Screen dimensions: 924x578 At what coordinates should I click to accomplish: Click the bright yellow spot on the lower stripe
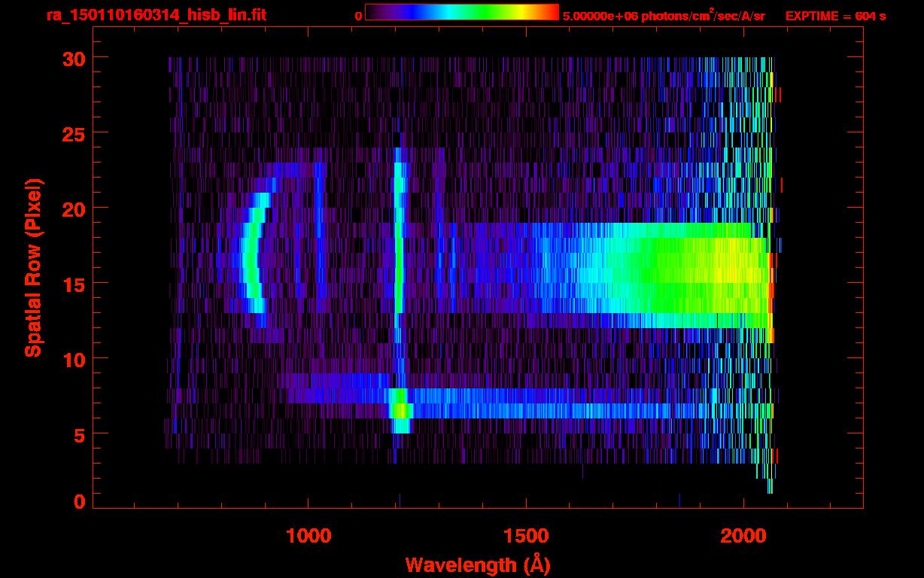(402, 410)
